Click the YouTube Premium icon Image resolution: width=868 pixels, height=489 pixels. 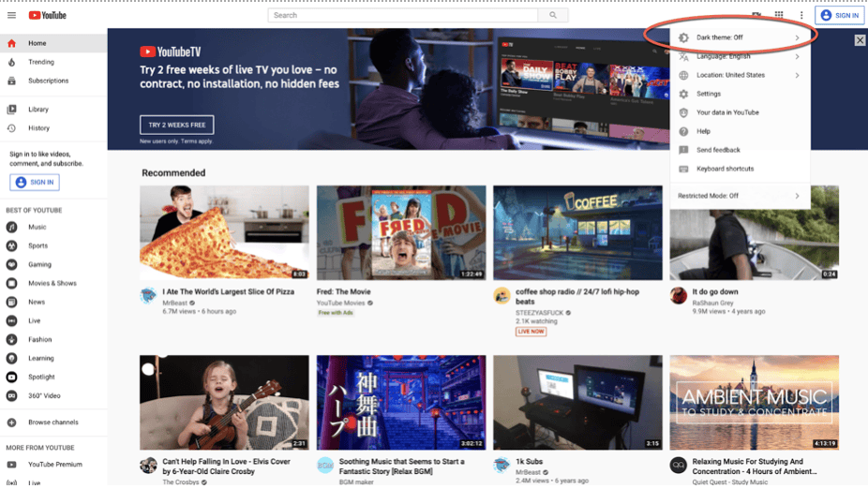coord(11,465)
